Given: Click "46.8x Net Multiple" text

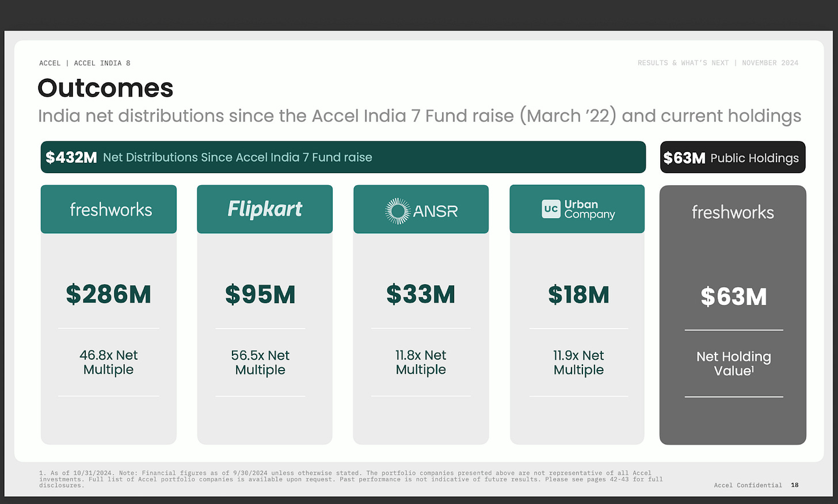Looking at the screenshot, I should click(x=109, y=362).
